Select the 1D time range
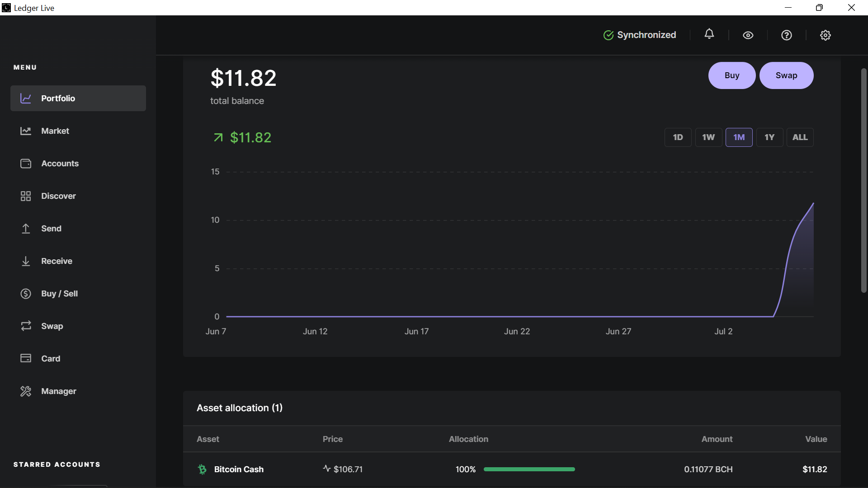 678,137
